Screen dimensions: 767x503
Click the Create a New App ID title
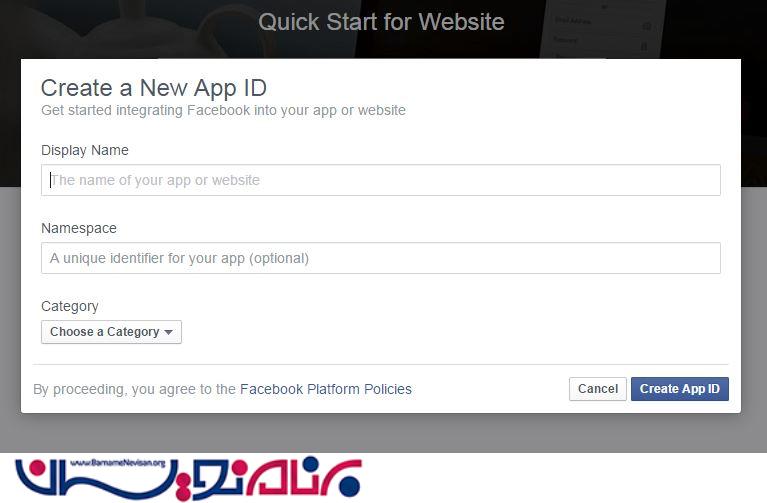154,88
